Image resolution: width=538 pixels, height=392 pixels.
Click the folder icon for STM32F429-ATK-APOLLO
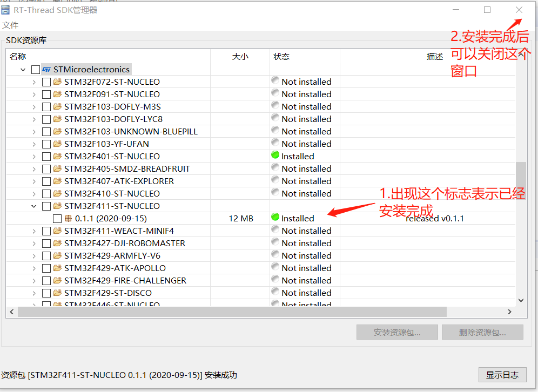point(57,267)
